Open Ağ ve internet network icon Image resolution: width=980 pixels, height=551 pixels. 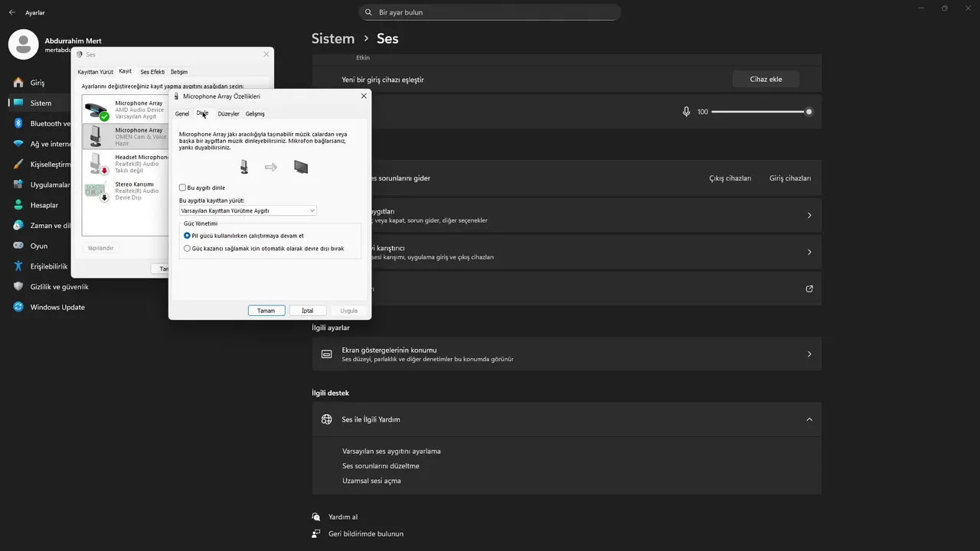(x=18, y=144)
